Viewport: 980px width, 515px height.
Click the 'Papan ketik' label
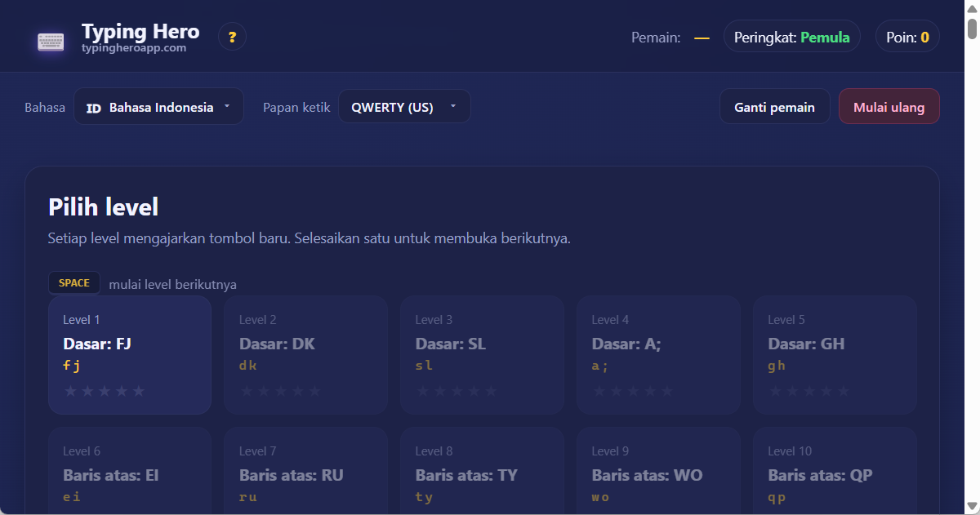pyautogui.click(x=296, y=107)
